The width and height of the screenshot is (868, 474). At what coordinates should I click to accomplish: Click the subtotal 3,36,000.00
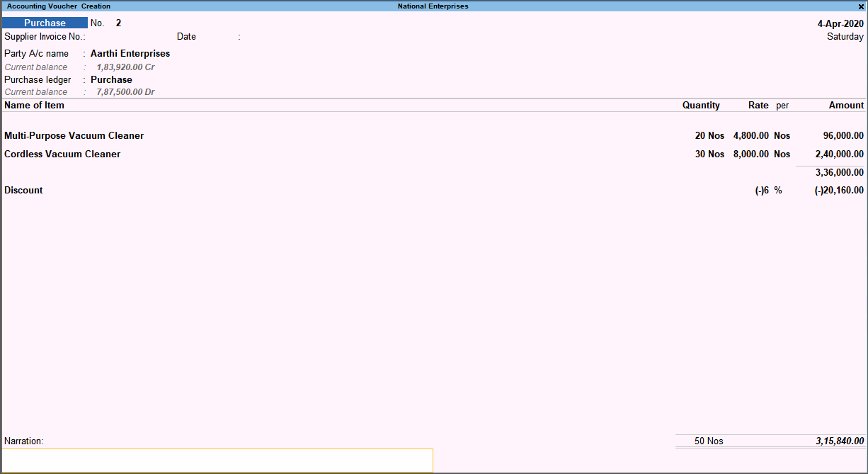pyautogui.click(x=840, y=172)
